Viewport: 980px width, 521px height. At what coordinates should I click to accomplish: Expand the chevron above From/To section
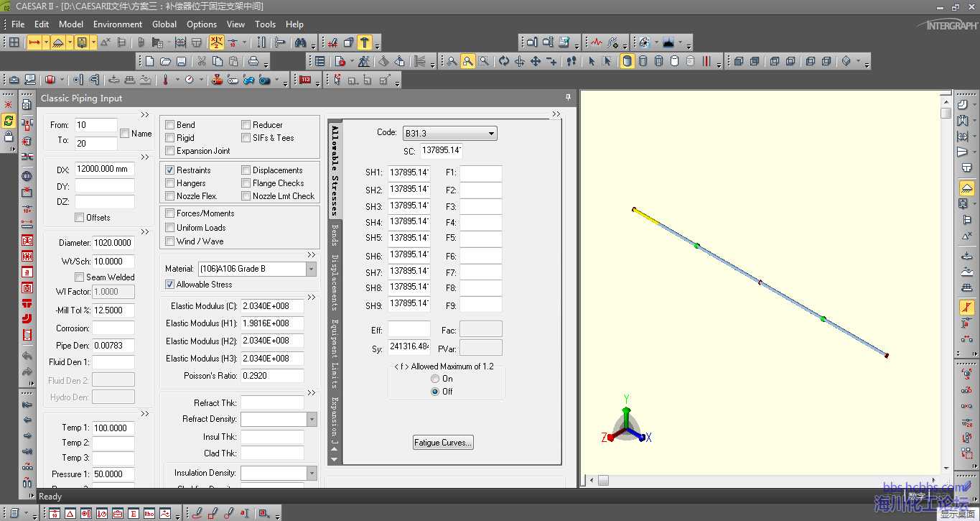coord(144,114)
